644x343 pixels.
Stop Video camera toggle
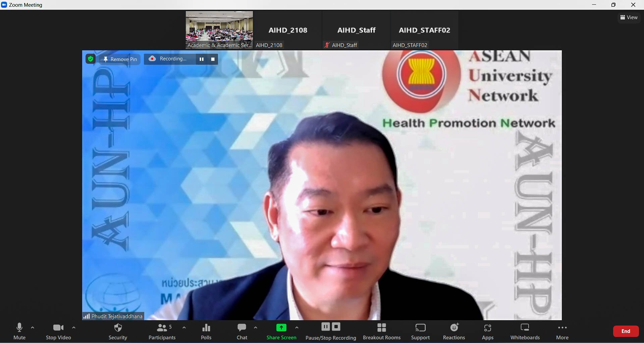pos(58,331)
